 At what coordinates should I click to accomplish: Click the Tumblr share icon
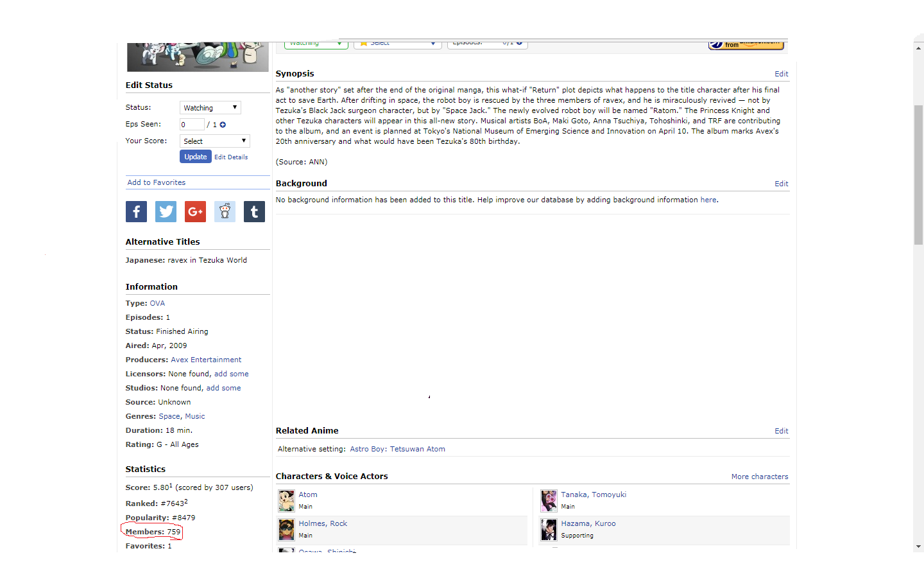[254, 211]
